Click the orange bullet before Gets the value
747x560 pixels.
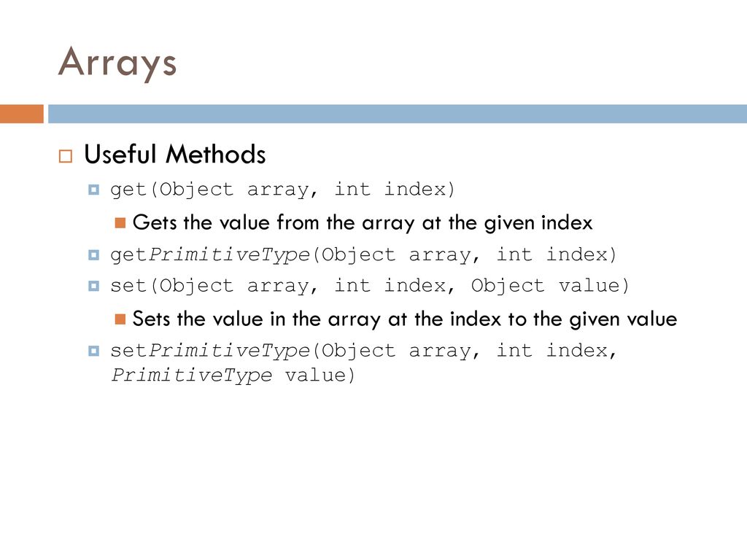tap(120, 223)
